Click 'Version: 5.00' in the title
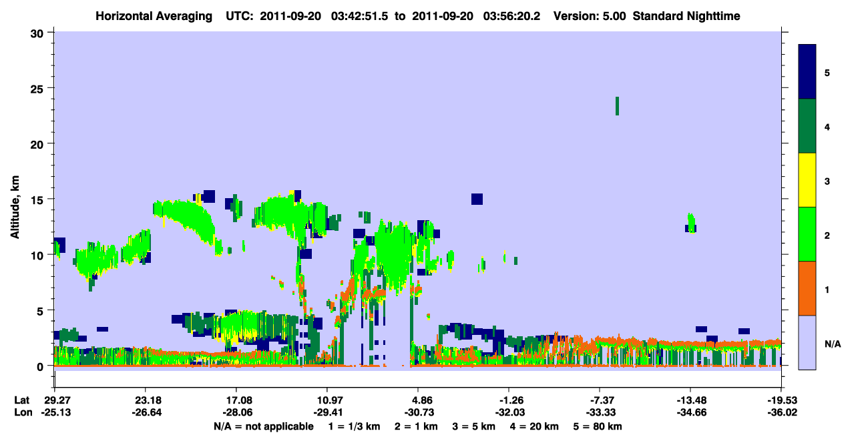868x445 pixels. [x=590, y=16]
